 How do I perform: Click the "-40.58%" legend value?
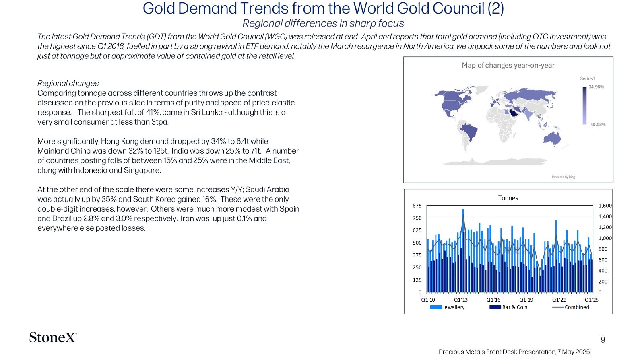[597, 125]
